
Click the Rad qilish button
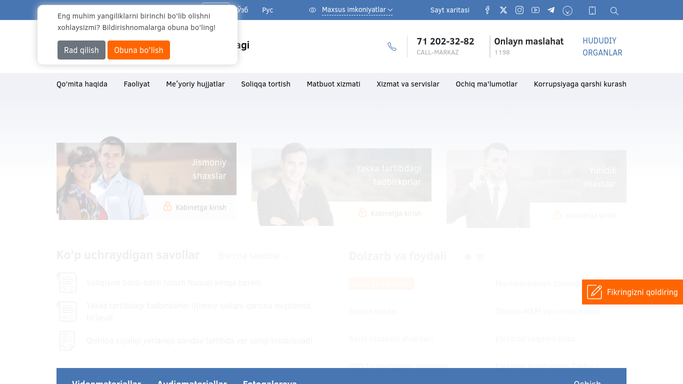[x=81, y=50]
